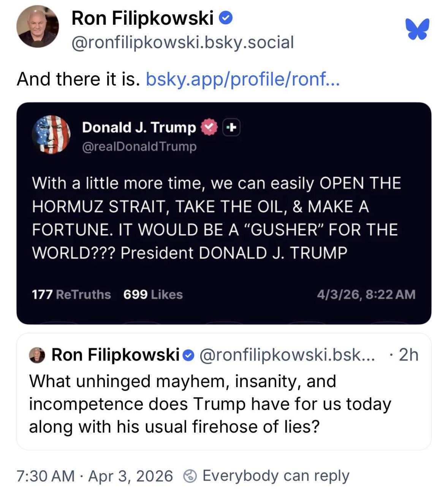Select the @realDonaldTrump handle
Image resolution: width=448 pixels, height=492 pixels.
[x=139, y=147]
